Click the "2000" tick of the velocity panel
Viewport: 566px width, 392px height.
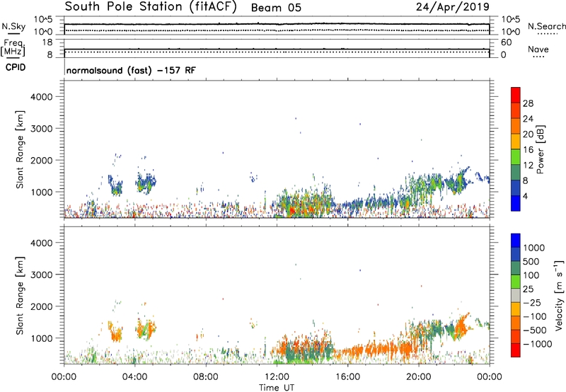click(x=42, y=306)
